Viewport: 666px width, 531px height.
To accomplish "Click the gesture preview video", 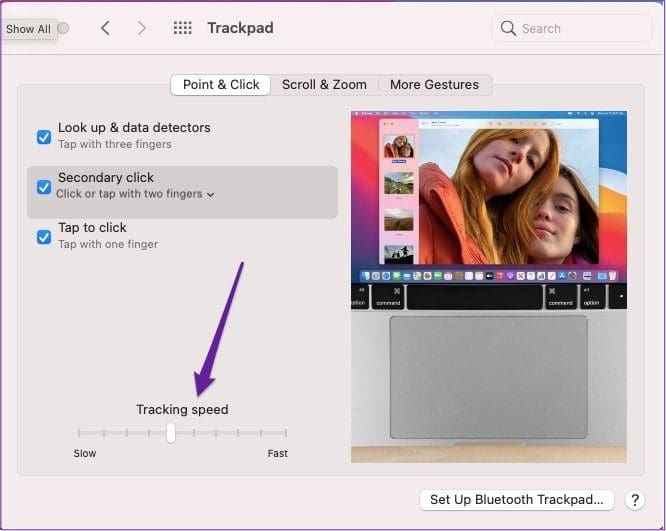I will (x=488, y=286).
